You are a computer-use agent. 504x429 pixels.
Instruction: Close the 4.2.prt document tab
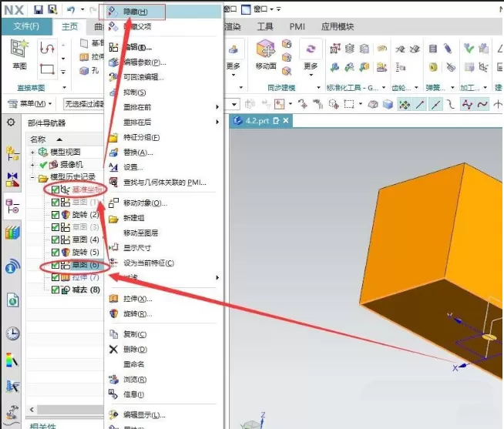pyautogui.click(x=286, y=121)
